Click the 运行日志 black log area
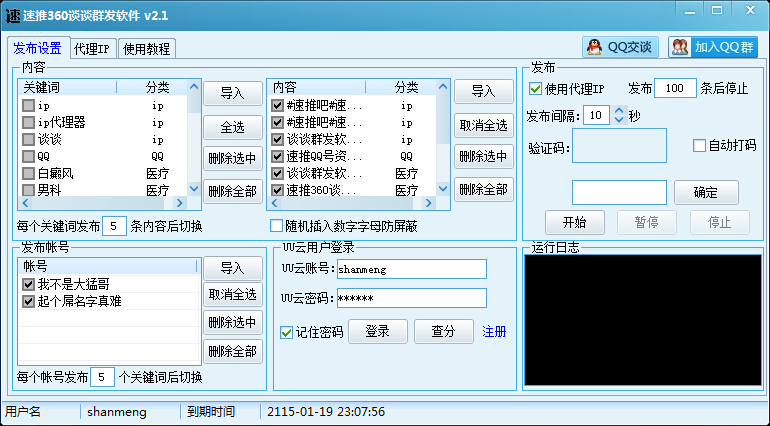770x426 pixels. 643,320
